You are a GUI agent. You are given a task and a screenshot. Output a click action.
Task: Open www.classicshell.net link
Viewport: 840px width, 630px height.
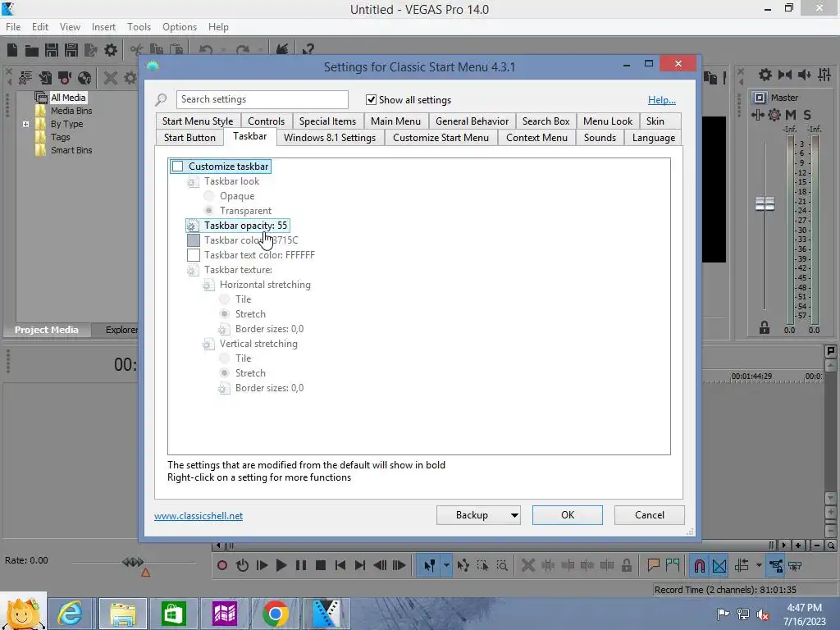click(199, 516)
